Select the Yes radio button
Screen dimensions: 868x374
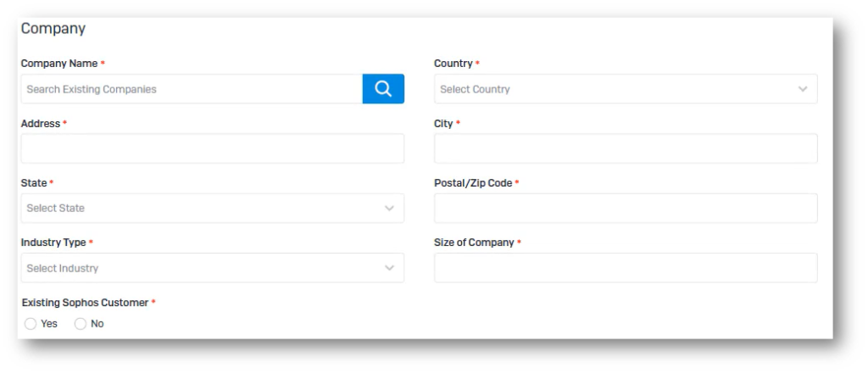pos(31,324)
